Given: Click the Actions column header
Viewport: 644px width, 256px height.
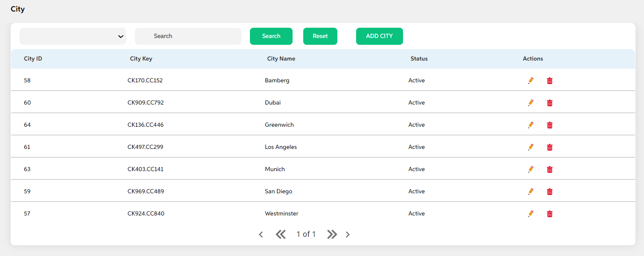Looking at the screenshot, I should (x=533, y=59).
